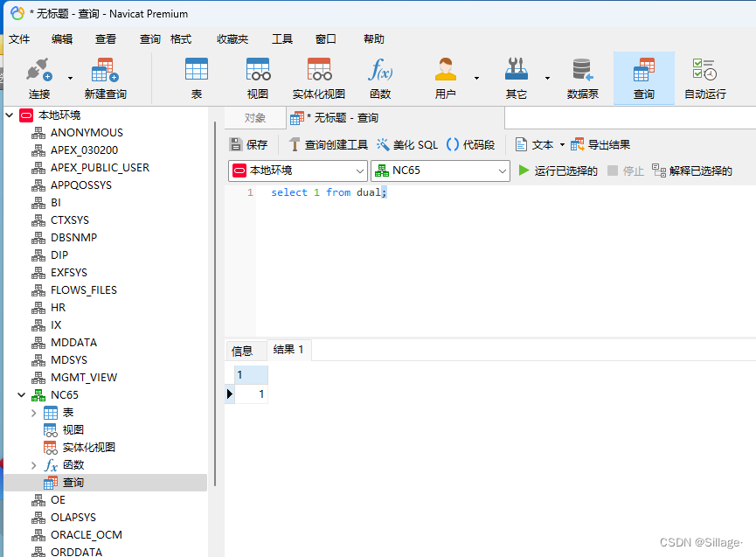Click the result column header 1
The image size is (756, 557).
point(251,375)
